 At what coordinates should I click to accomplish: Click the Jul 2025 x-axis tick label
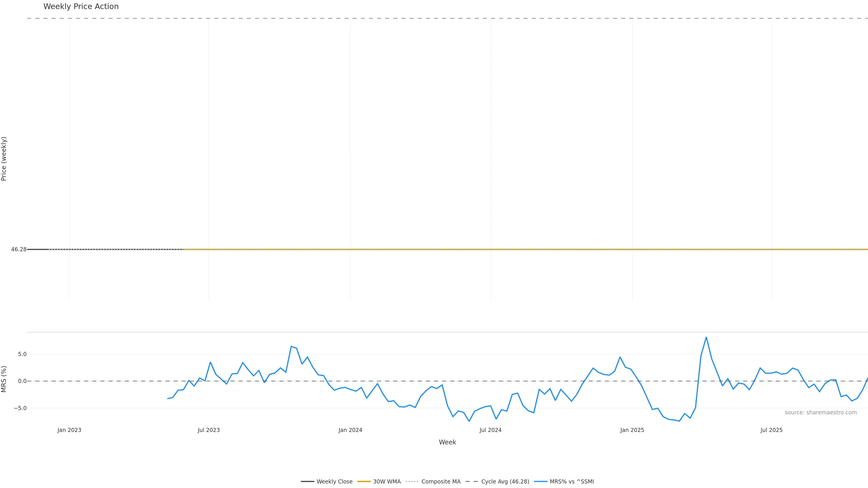pyautogui.click(x=771, y=430)
